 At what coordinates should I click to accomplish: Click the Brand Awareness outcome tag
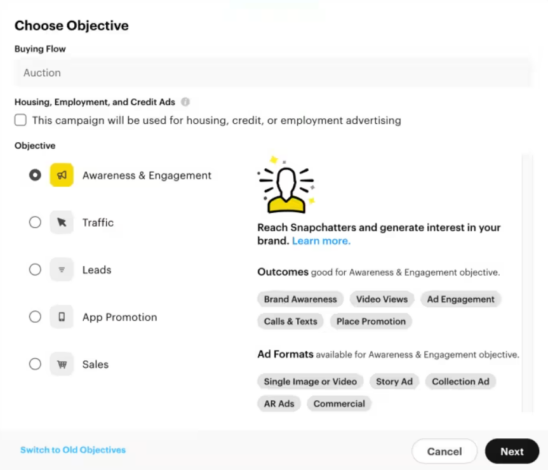pos(300,299)
